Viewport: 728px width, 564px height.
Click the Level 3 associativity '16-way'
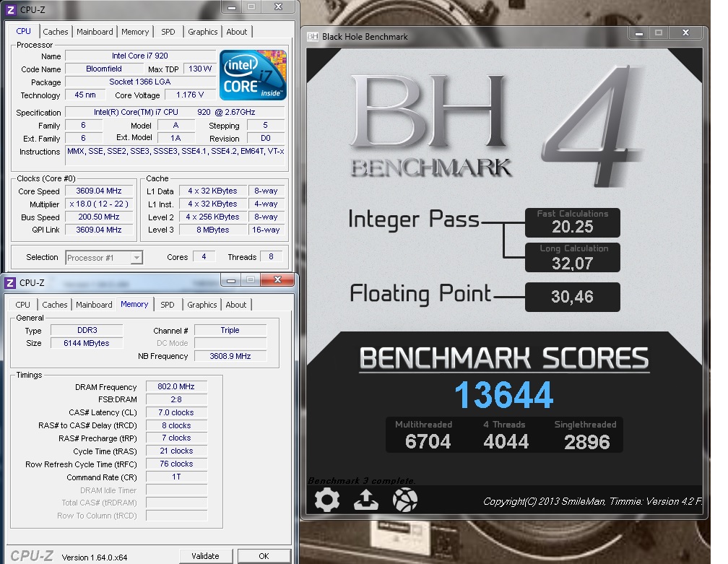pos(266,230)
